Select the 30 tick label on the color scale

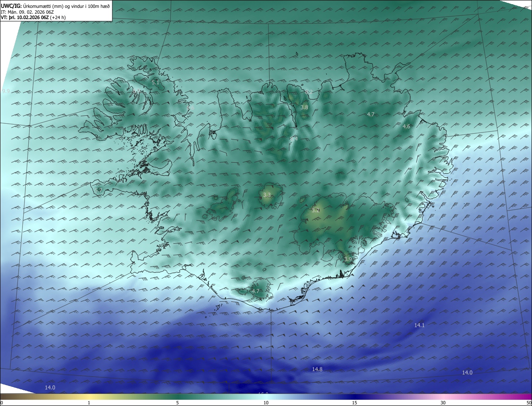(x=443, y=403)
